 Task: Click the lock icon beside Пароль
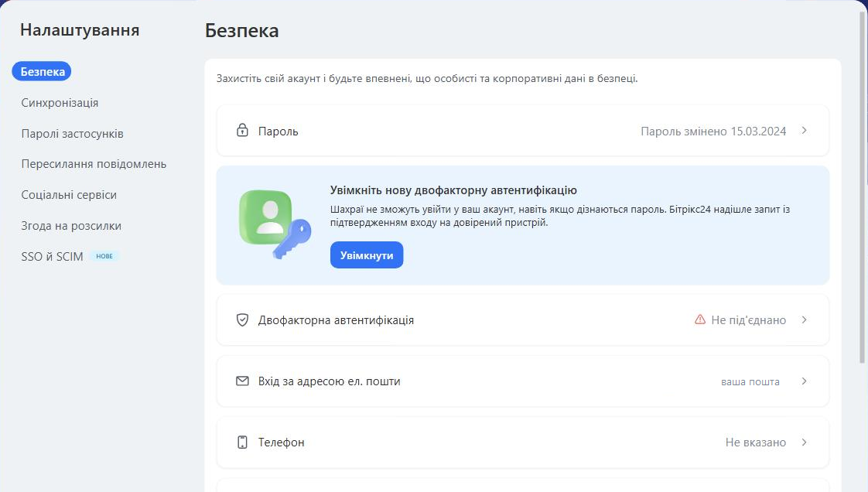click(242, 131)
